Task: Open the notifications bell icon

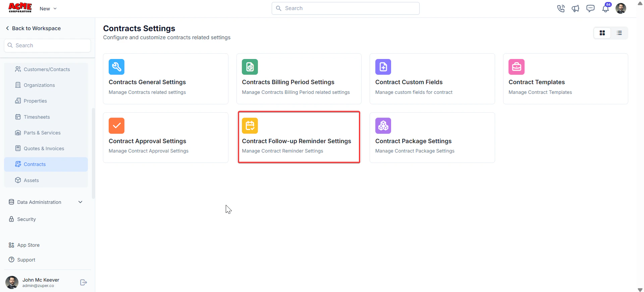Action: coord(606,8)
